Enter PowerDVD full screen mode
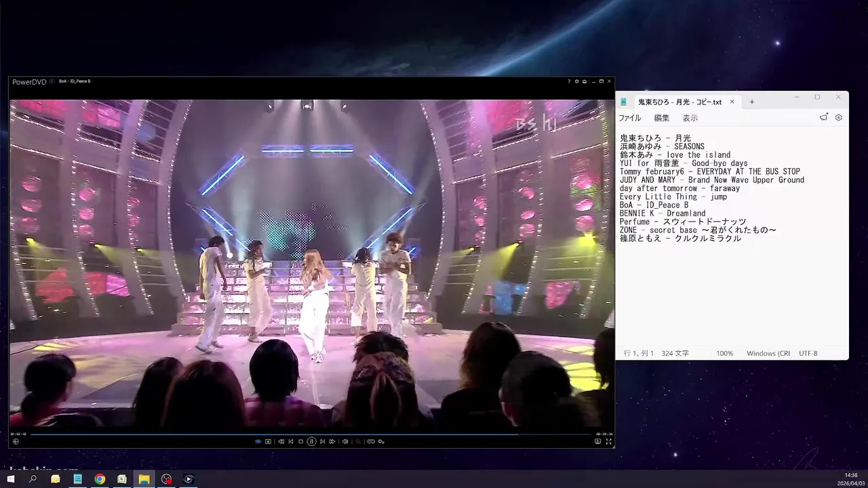Image resolution: width=868 pixels, height=488 pixels. point(609,441)
